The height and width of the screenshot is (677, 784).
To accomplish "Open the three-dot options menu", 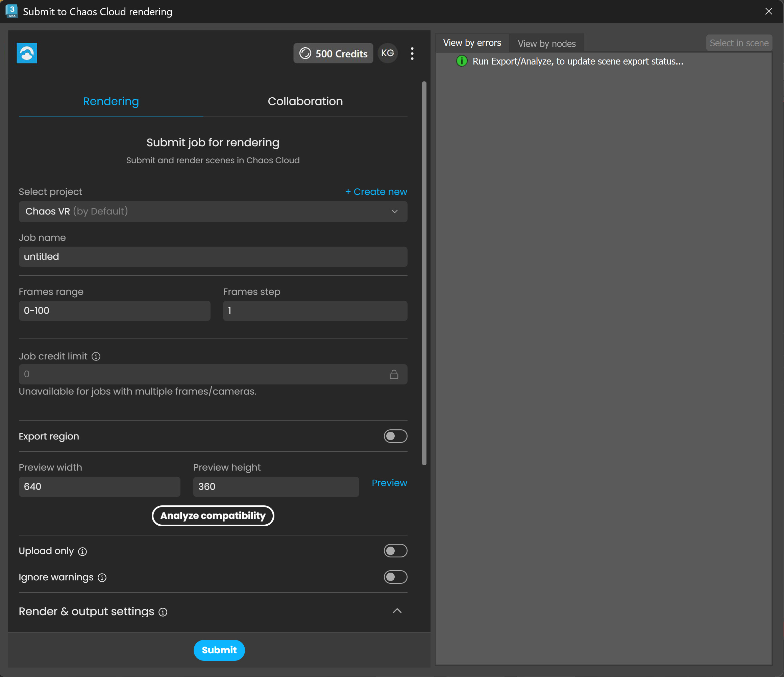I will tap(412, 53).
